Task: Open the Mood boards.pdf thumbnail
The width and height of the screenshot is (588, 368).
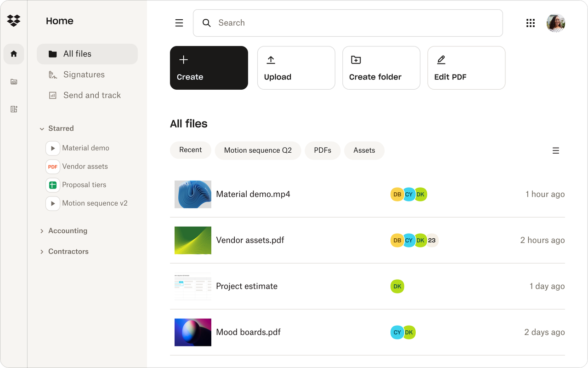Action: pyautogui.click(x=192, y=332)
